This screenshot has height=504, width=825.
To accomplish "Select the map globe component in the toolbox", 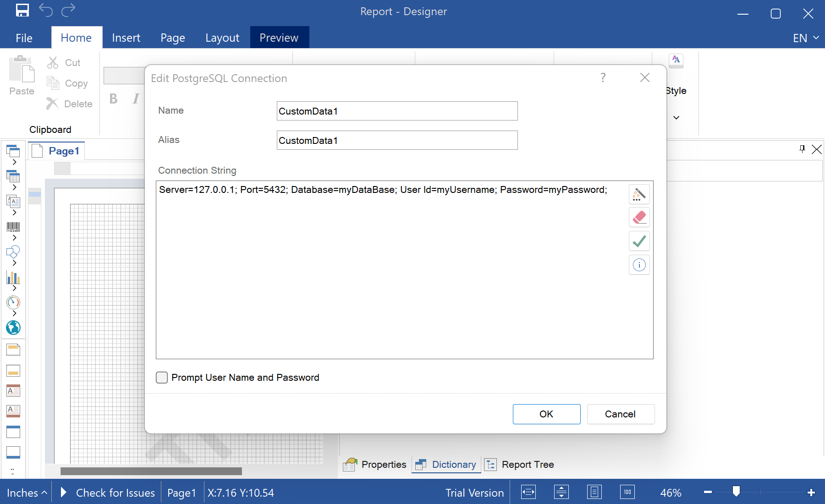I will coord(13,328).
